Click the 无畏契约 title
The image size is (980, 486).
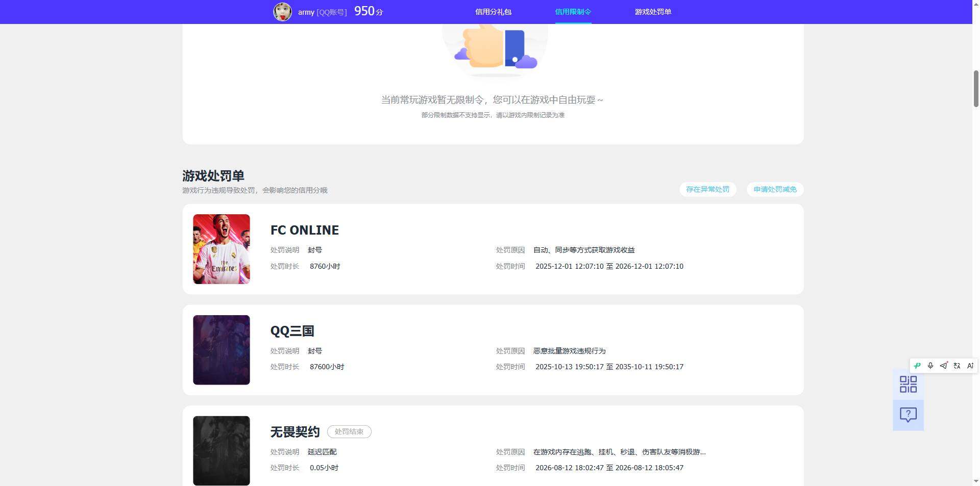point(295,432)
